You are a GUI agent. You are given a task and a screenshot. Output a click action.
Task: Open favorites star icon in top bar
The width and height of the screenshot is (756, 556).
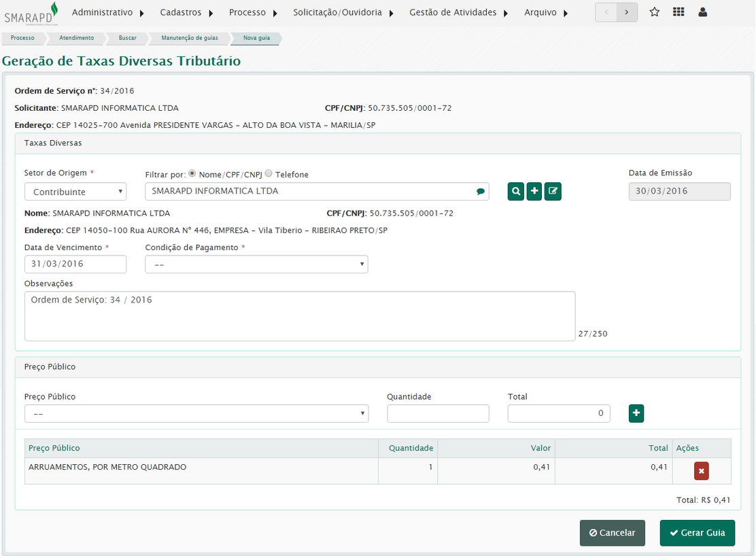(x=654, y=12)
